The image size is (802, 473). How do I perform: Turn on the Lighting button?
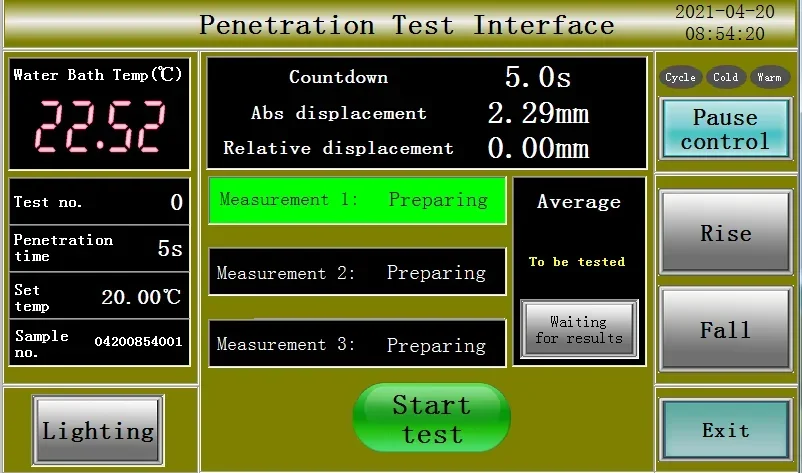click(x=98, y=430)
